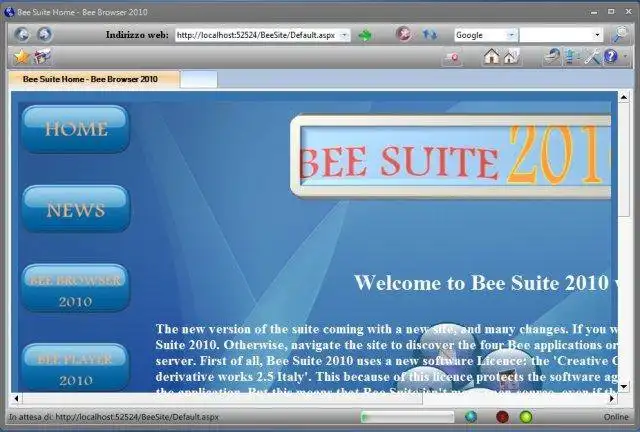Viewport: 640px width, 432px height.
Task: Open dropdown arrow next to help icon
Action: pyautogui.click(x=625, y=57)
